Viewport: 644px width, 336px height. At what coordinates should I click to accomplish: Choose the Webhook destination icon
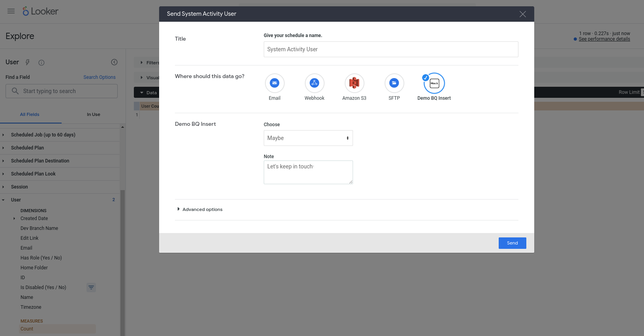click(x=314, y=83)
